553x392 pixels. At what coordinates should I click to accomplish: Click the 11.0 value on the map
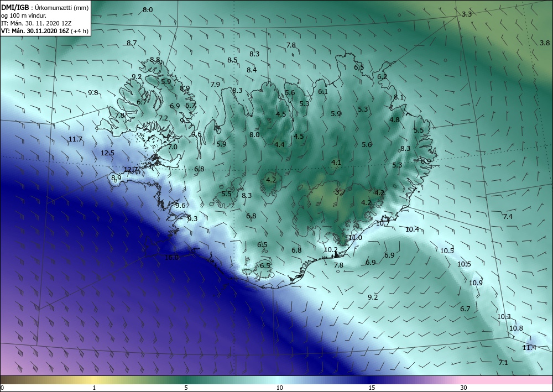pos(355,238)
